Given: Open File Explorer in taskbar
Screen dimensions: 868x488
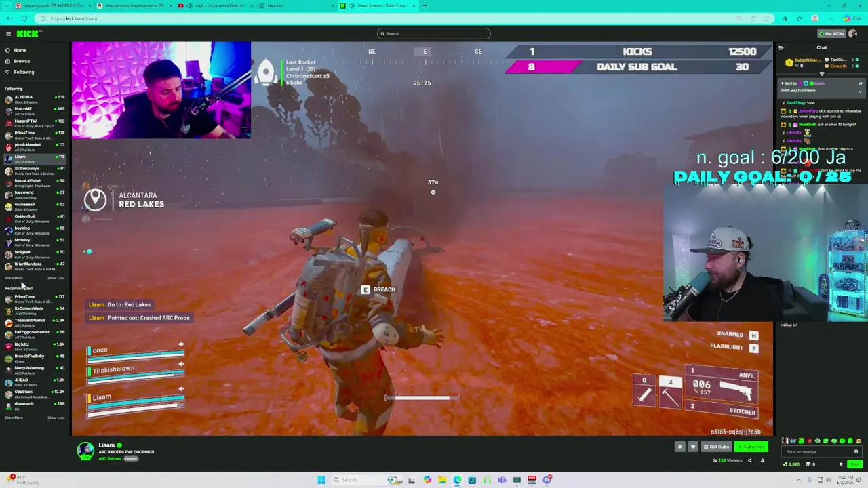Looking at the screenshot, I should coord(442,480).
